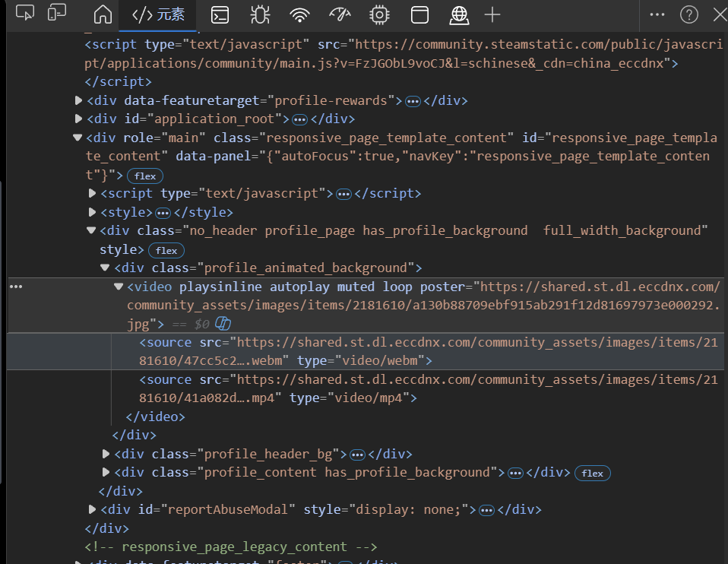Click ellipsis badge in style element
This screenshot has height=564, width=728.
[163, 214]
